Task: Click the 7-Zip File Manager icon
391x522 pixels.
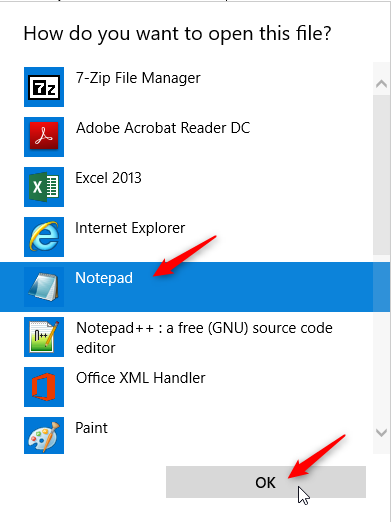Action: pos(44,87)
